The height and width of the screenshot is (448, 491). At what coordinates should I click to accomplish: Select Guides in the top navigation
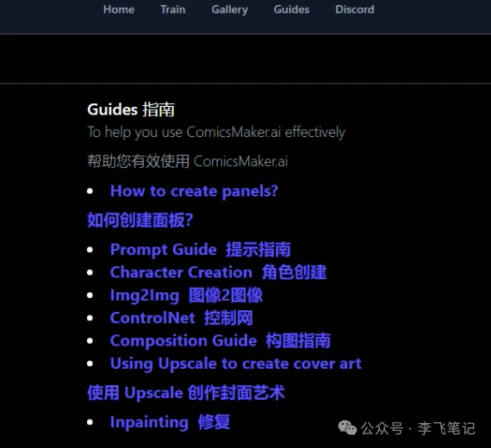tap(291, 9)
